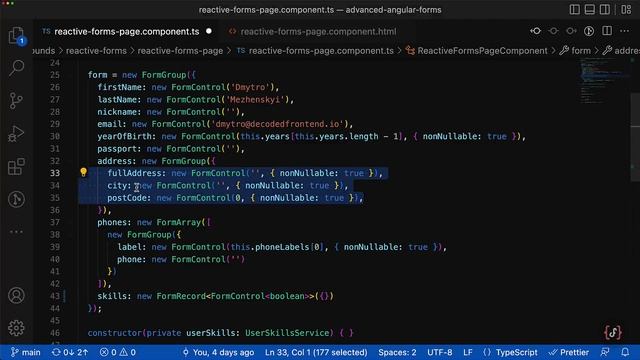Image resolution: width=640 pixels, height=360 pixels.
Task: Click the lightbulb code action on line 33
Action: 83,172
